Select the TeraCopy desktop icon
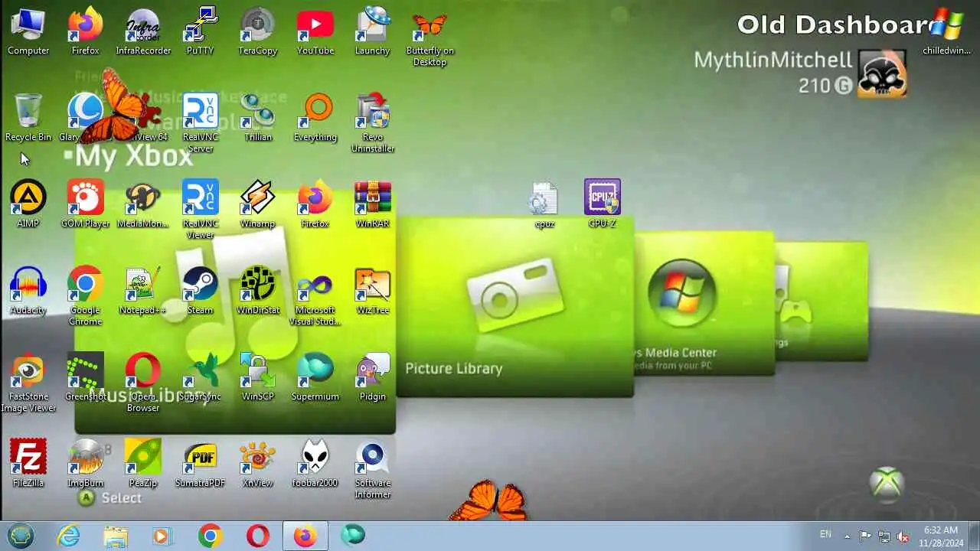This screenshot has height=551, width=980. (x=257, y=31)
